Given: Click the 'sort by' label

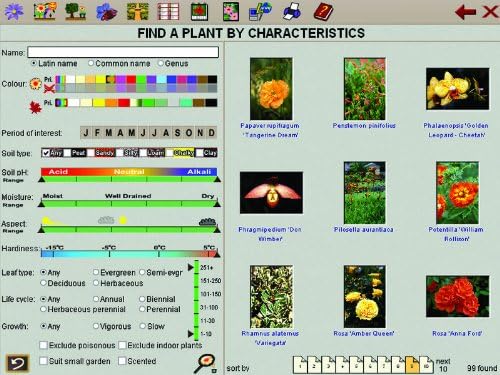Looking at the screenshot, I should pyautogui.click(x=238, y=368).
